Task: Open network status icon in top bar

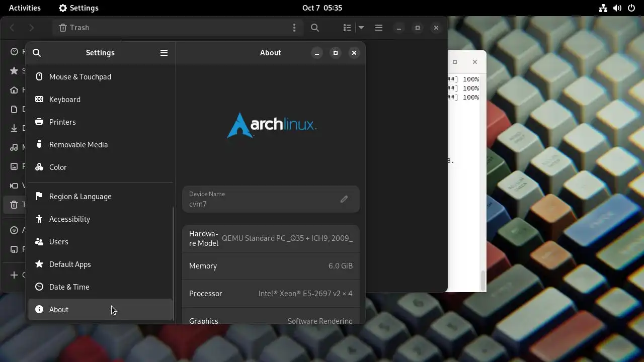Action: tap(603, 8)
